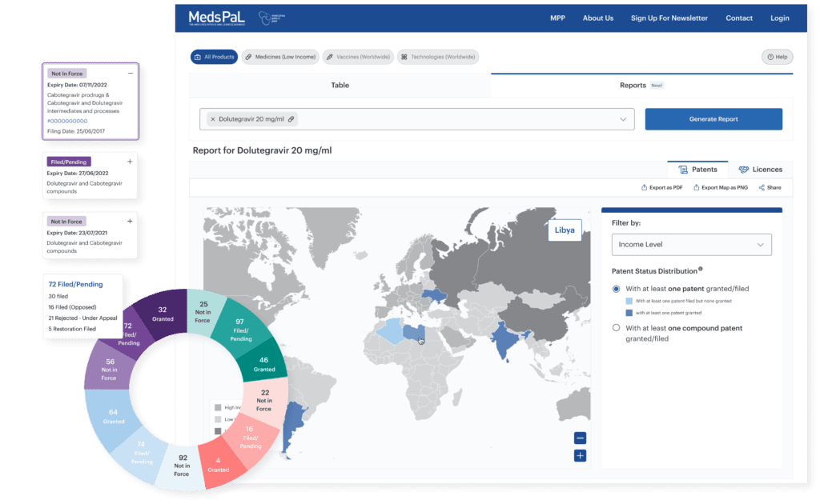The image size is (820, 504).
Task: Zoom out the map with minus button
Action: [580, 438]
